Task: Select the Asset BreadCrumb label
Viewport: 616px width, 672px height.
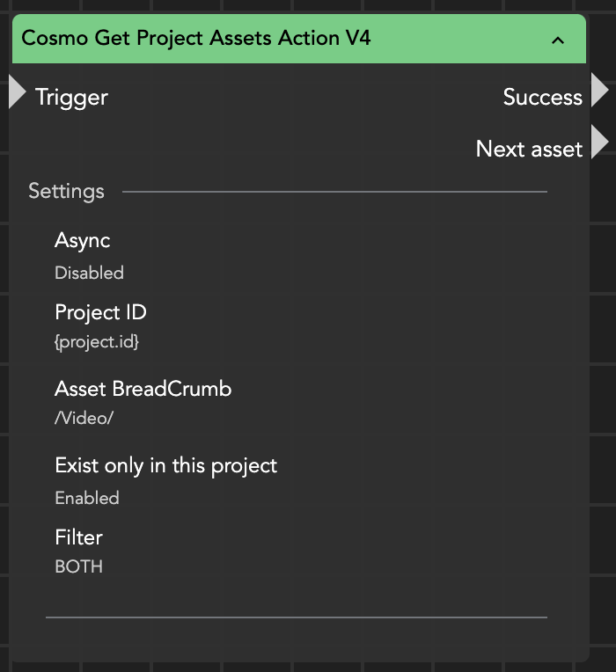Action: (143, 389)
